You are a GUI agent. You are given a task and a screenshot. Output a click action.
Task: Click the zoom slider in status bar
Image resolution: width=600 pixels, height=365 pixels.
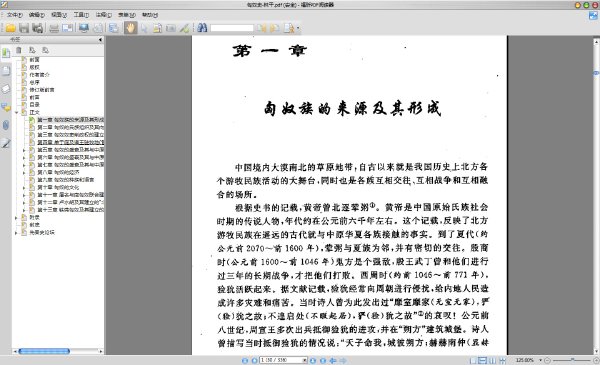[x=572, y=360]
